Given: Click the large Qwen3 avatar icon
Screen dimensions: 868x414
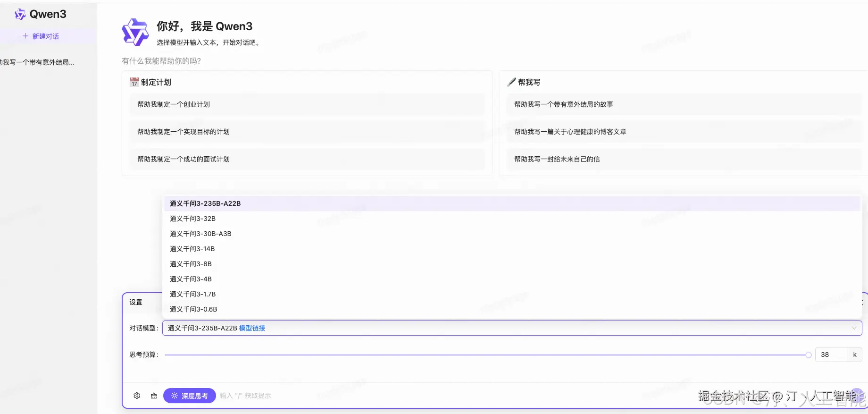Looking at the screenshot, I should pyautogui.click(x=135, y=32).
